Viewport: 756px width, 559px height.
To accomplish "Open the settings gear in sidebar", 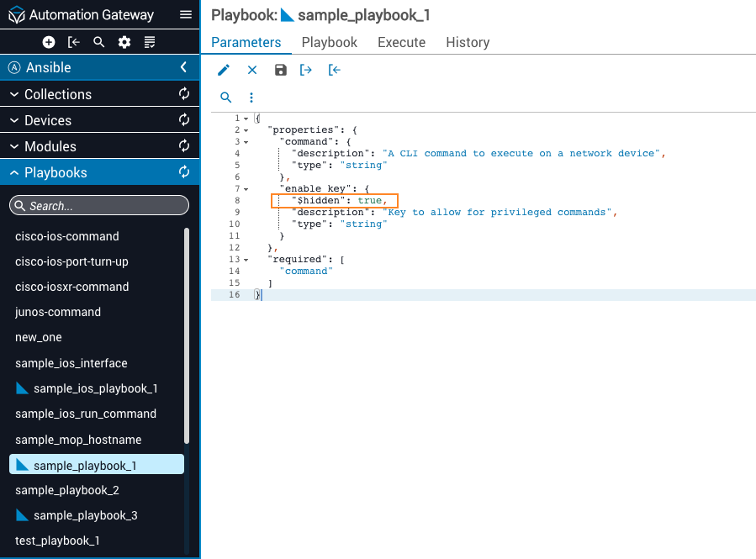I will tap(124, 42).
